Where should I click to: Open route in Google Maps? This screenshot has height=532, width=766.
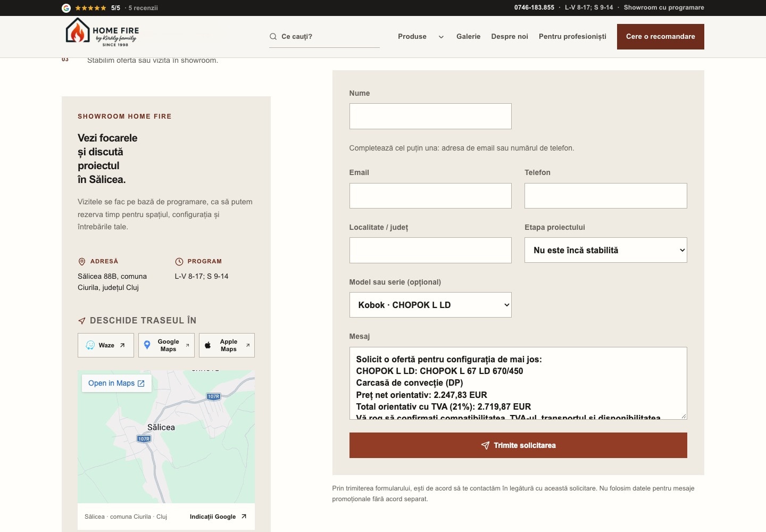click(166, 345)
